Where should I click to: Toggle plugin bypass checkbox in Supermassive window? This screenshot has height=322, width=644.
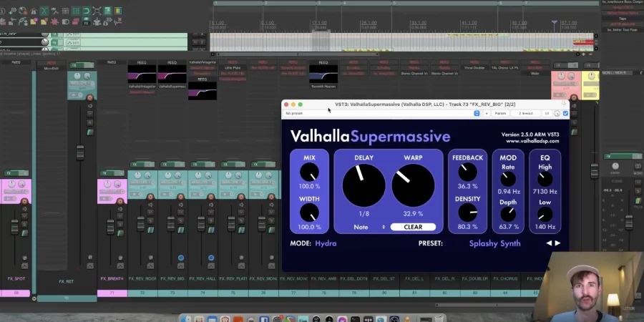[x=565, y=113]
